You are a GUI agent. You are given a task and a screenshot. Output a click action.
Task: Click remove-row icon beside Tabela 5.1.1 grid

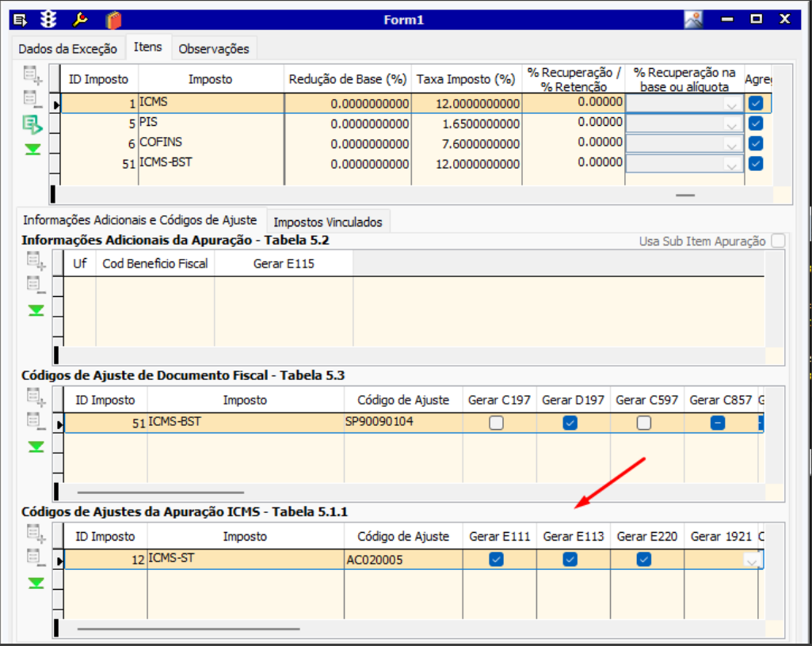(35, 557)
